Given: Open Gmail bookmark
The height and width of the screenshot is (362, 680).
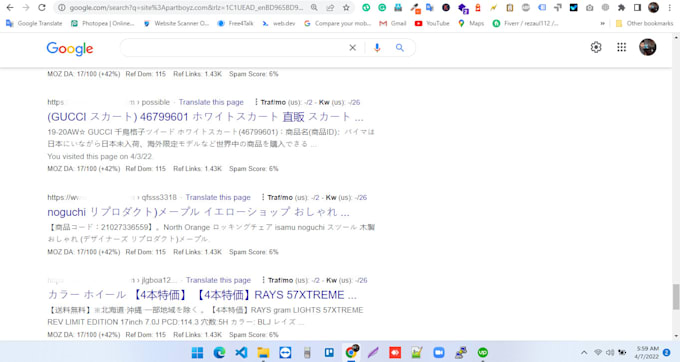Looking at the screenshot, I should [x=393, y=23].
